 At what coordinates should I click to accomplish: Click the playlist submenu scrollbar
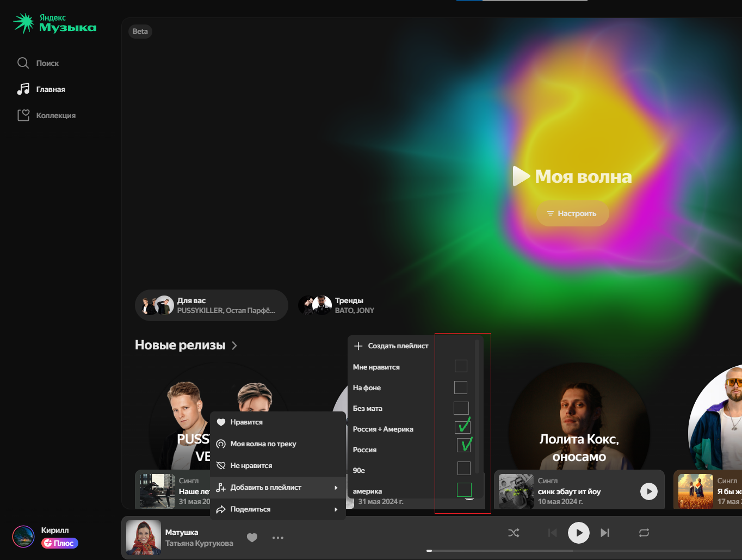pos(477,406)
